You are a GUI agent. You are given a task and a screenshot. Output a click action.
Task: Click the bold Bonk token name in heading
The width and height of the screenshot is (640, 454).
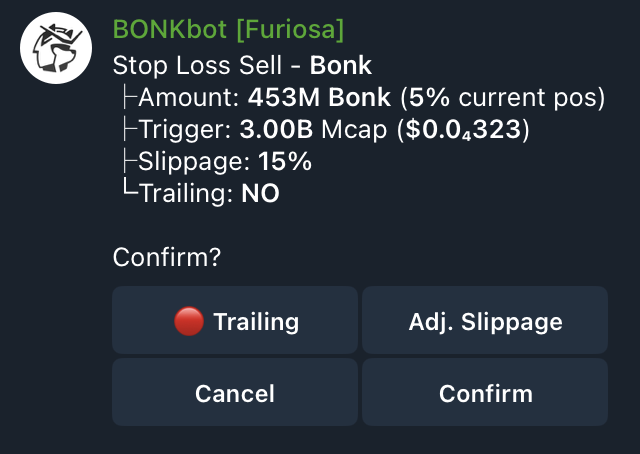point(341,67)
